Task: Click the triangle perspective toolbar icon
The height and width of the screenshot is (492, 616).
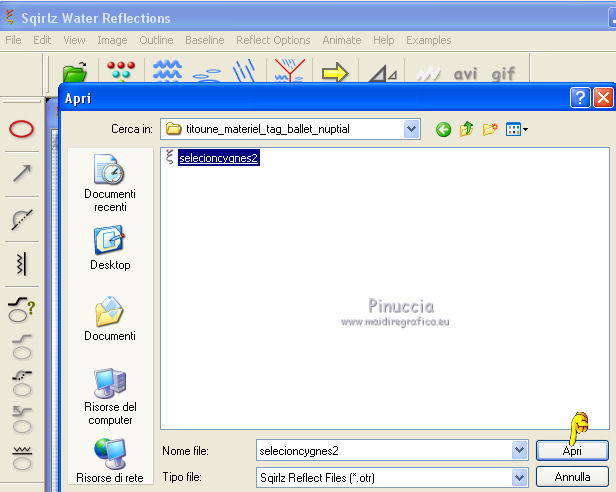Action: click(x=383, y=73)
